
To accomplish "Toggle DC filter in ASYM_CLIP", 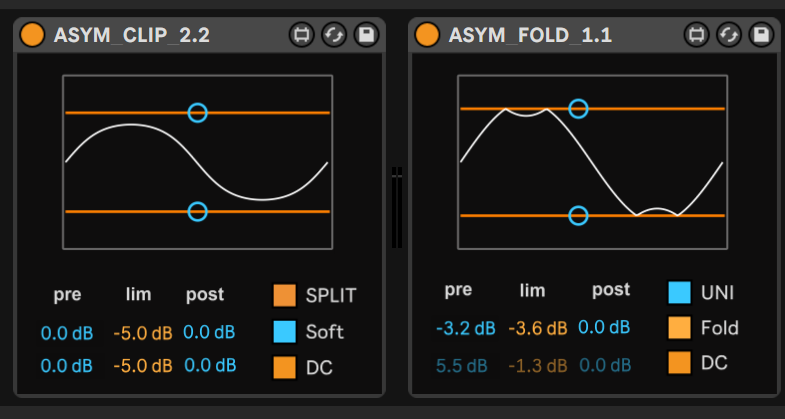I will 285,367.
